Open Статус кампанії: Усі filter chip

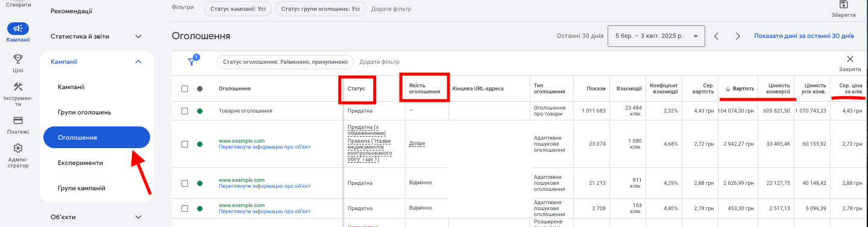[238, 9]
